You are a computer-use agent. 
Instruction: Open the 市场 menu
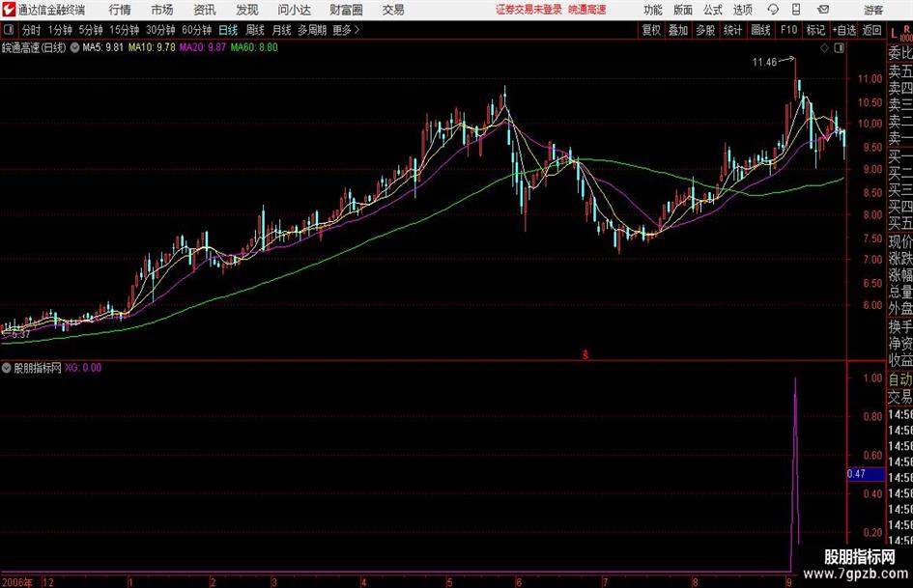162,10
